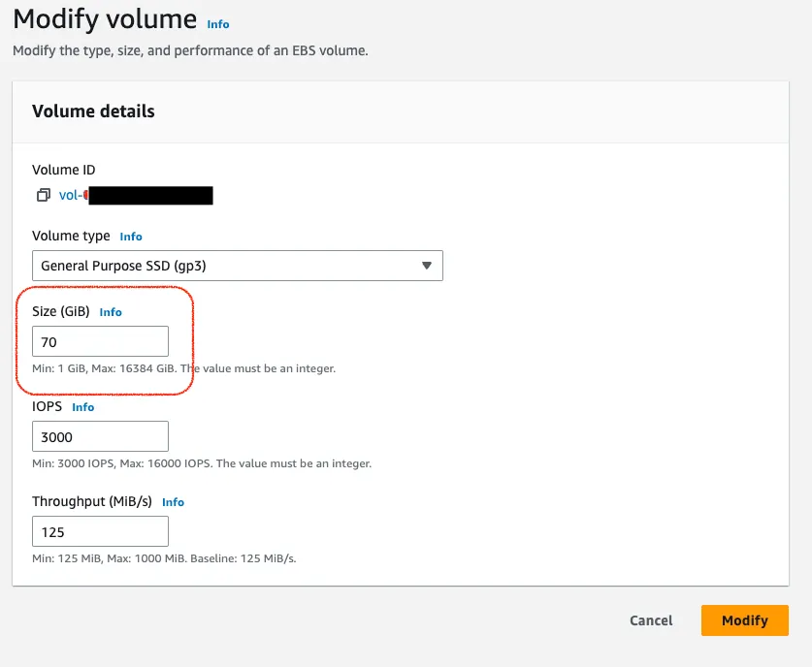Click the Size (GiB) field label

click(61, 311)
